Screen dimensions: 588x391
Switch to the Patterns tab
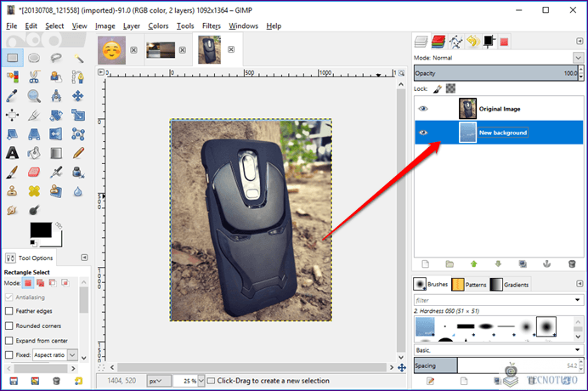(469, 285)
